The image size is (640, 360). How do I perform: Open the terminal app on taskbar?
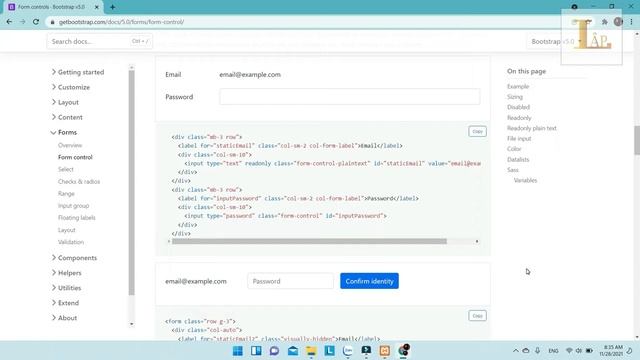coord(366,351)
